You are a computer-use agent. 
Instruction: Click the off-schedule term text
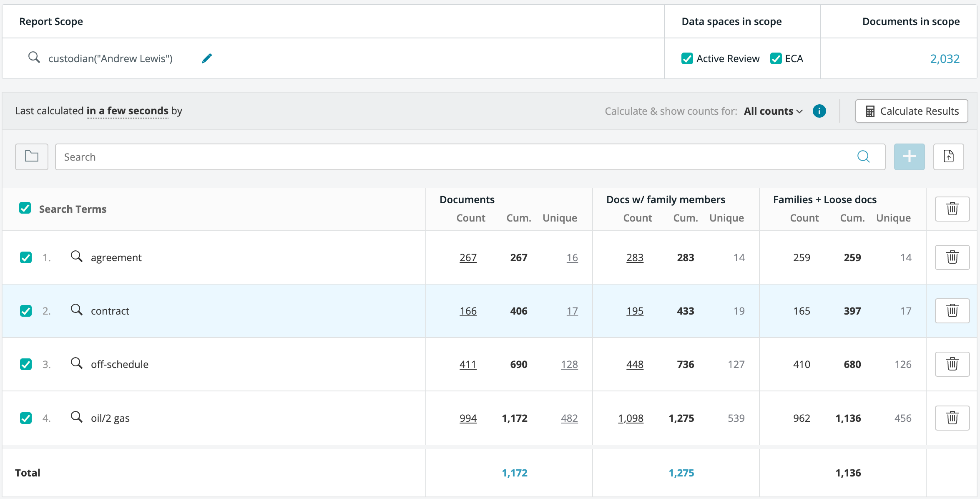(120, 365)
